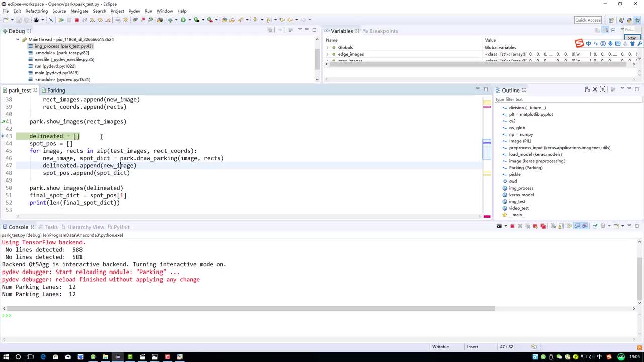The height and width of the screenshot is (362, 644).
Task: Toggle show console when standard error changes
Action: tap(585, 226)
